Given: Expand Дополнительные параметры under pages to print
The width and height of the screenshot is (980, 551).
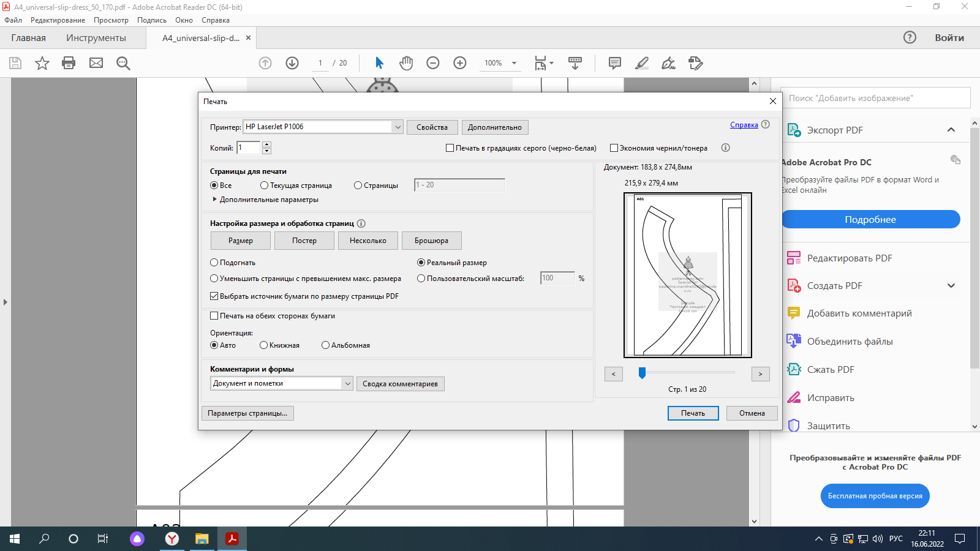Looking at the screenshot, I should pyautogui.click(x=215, y=200).
